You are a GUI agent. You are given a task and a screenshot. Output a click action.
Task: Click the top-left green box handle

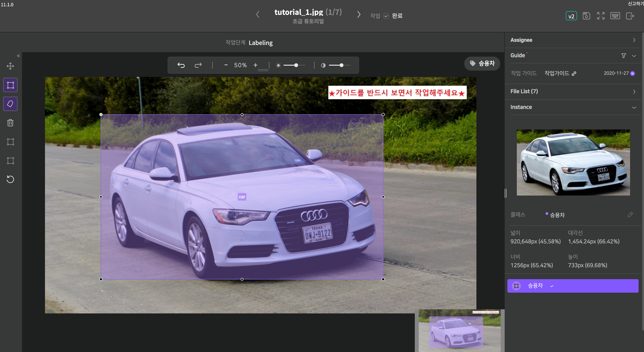click(x=101, y=114)
